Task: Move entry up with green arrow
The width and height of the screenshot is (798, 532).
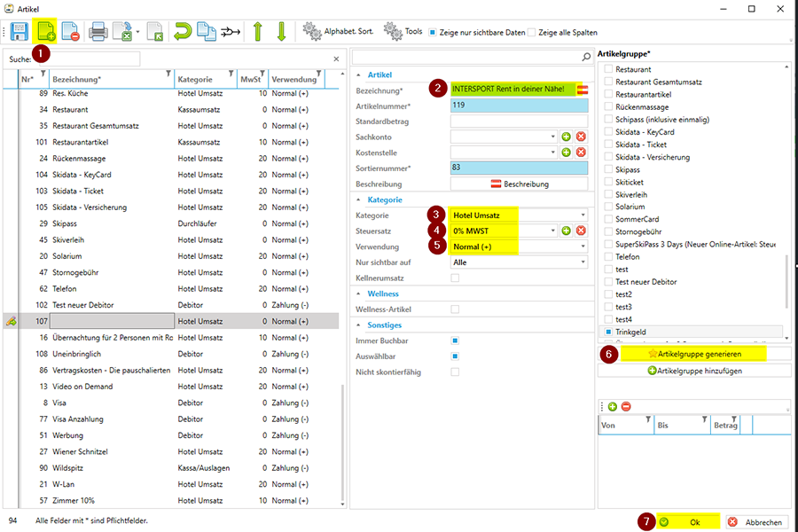Action: [x=258, y=33]
